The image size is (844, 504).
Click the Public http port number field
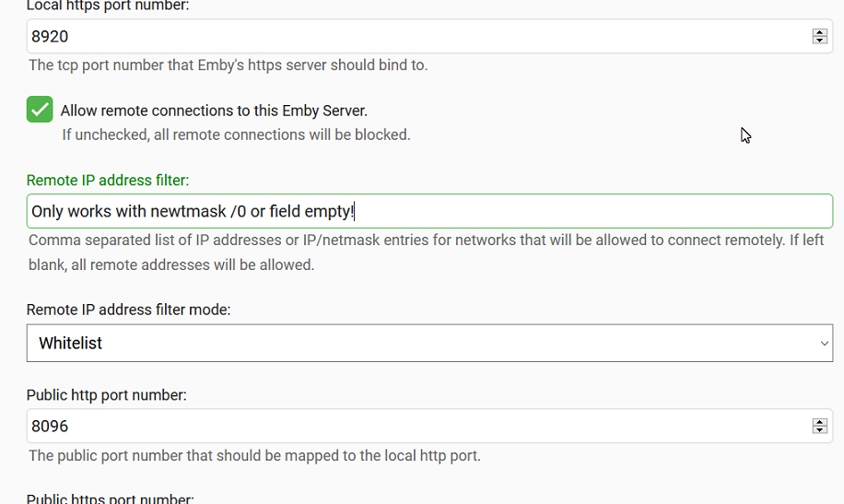(x=415, y=427)
